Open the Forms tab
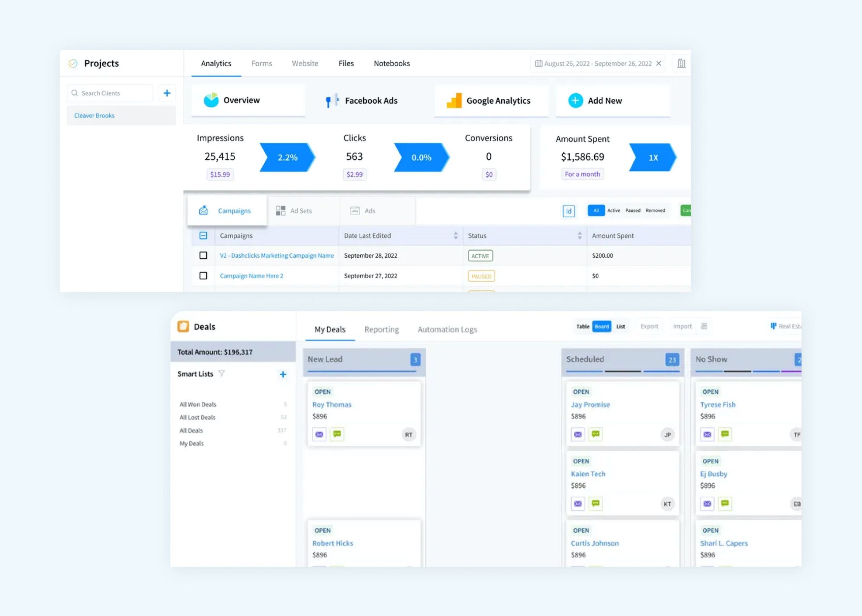 (262, 63)
